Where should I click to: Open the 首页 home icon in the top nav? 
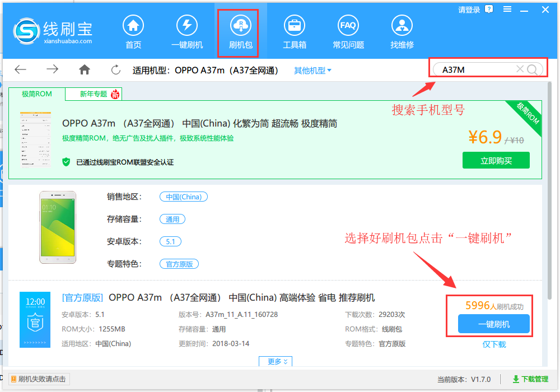coord(133,25)
